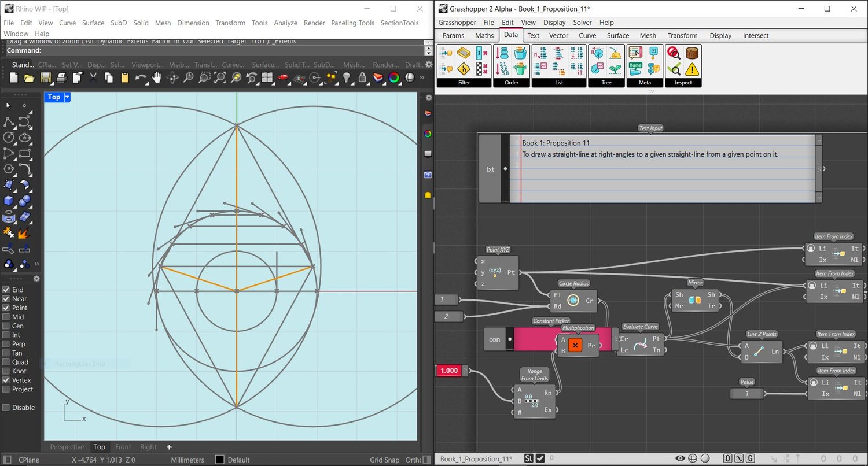Screen dimensions: 868x466
Task: Open the Layers stack icon in Rhino toolbar
Action: click(378, 77)
